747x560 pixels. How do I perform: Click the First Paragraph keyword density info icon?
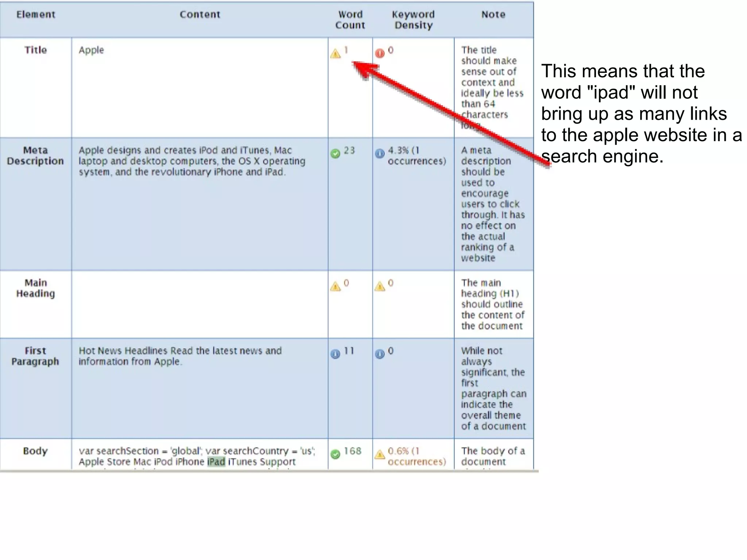[x=380, y=354]
